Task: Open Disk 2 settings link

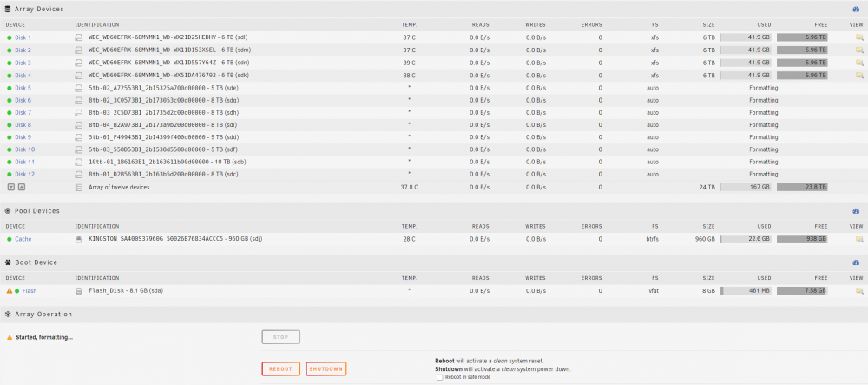Action: (23, 50)
